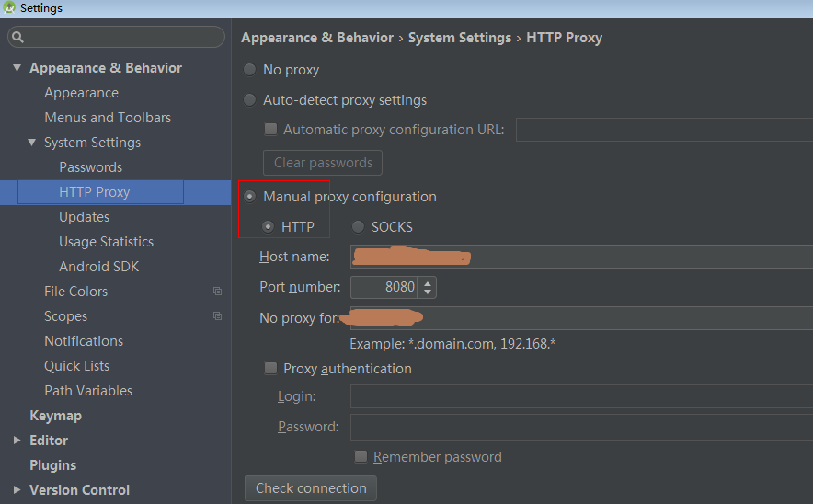Viewport: 813px width, 504px height.
Task: Click the settings search field
Action: pyautogui.click(x=116, y=37)
